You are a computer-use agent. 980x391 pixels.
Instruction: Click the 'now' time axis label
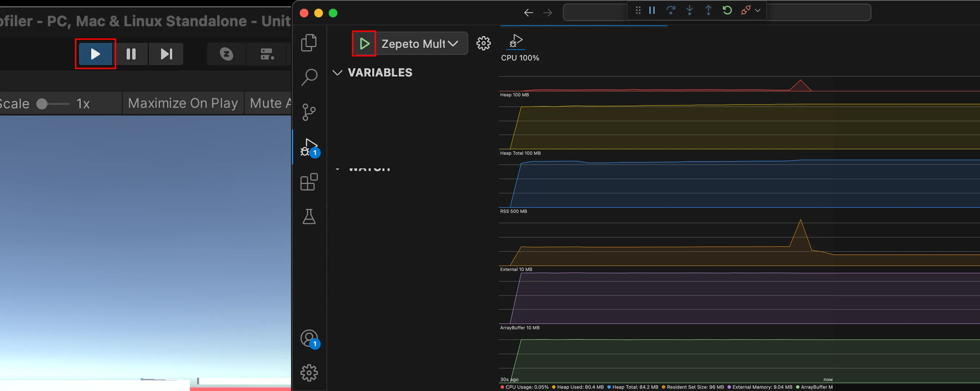click(828, 379)
